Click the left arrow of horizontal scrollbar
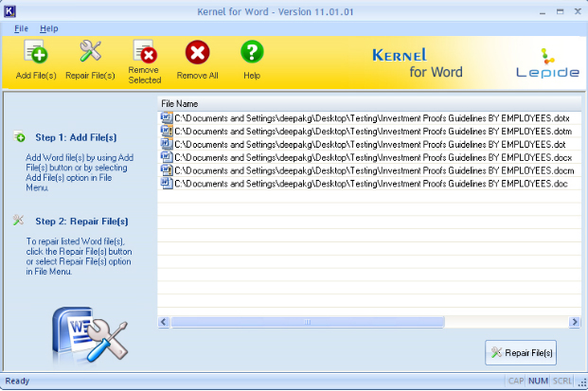The image size is (588, 391). coord(164,322)
